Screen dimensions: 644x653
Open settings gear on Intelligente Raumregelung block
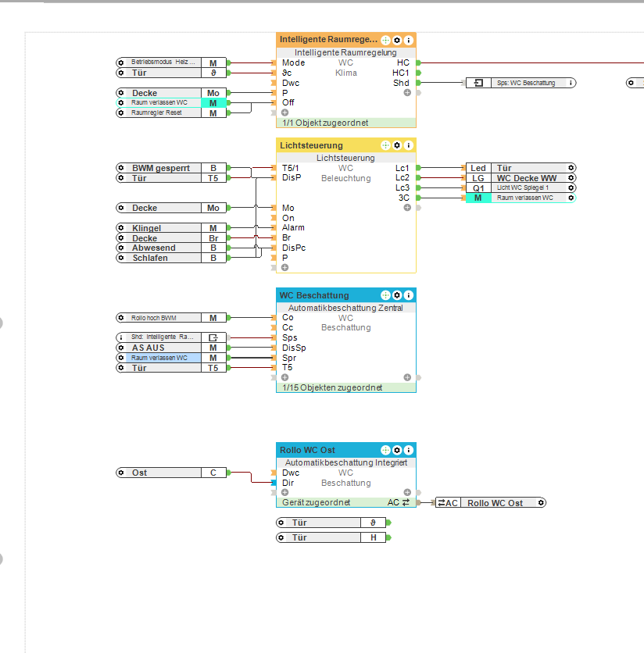coord(397,41)
